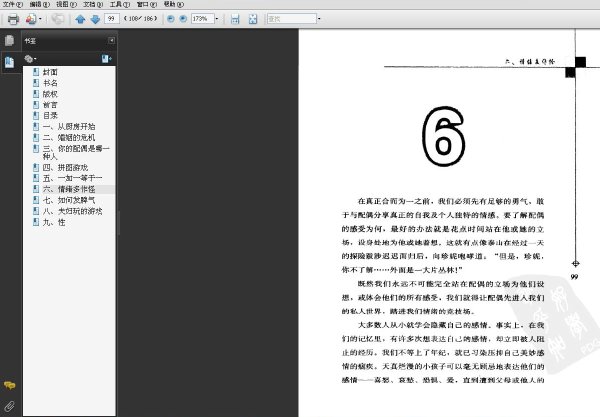Click the zoom out minus button
Viewport: 600px width, 417px height.
tap(171, 18)
